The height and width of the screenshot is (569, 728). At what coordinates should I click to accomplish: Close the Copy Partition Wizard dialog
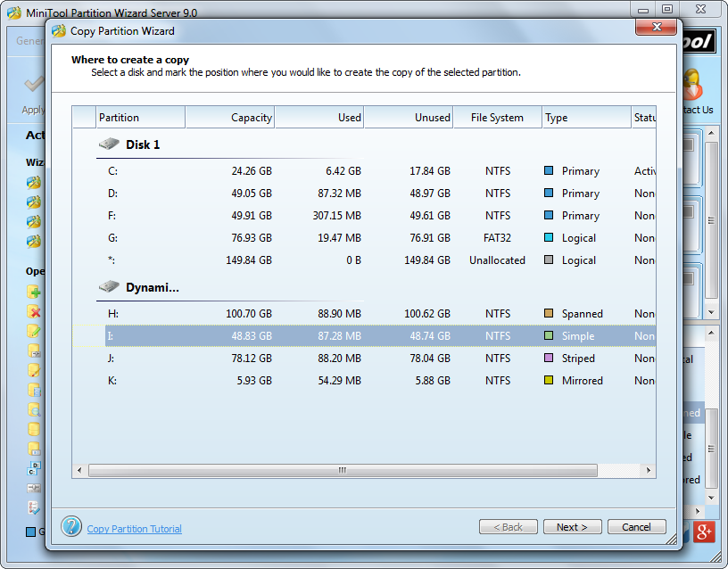(x=656, y=27)
